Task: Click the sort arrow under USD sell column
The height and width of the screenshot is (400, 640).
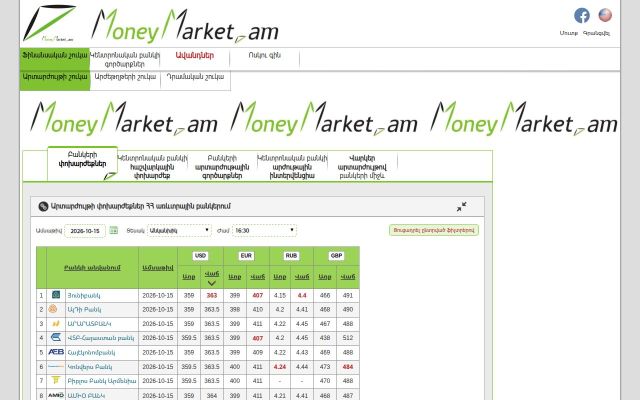Action: pyautogui.click(x=211, y=283)
